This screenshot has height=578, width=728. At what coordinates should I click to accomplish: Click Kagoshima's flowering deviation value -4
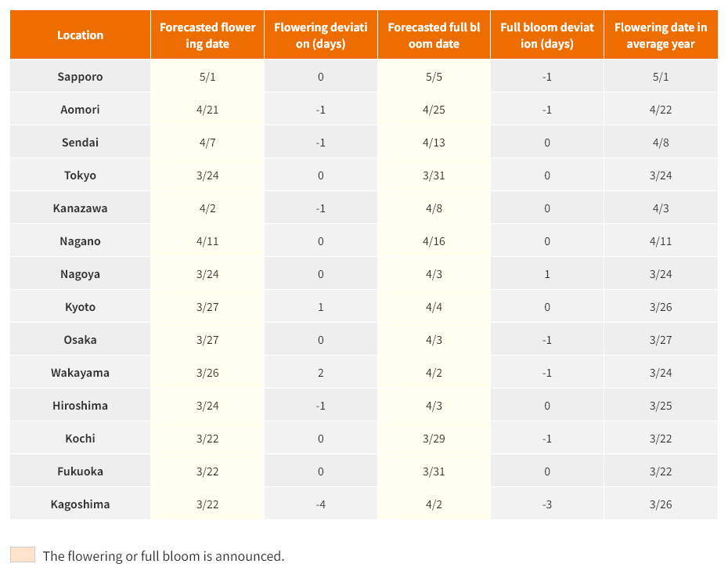click(320, 504)
